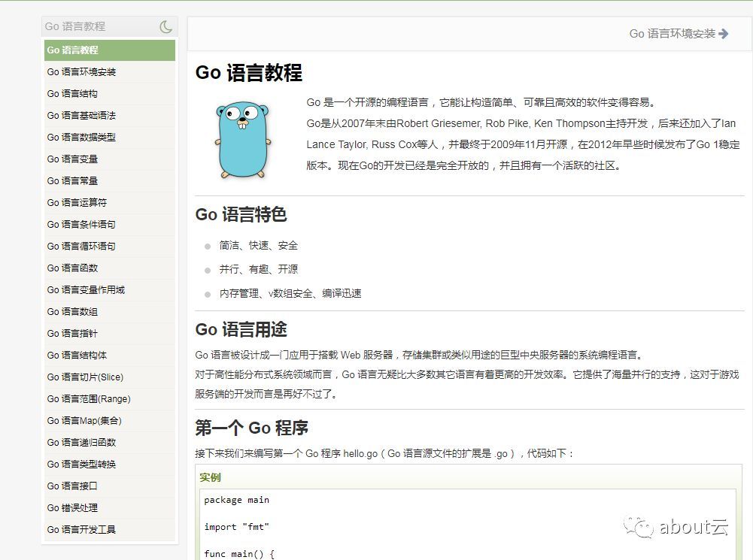Click the page heading Go 语言教程
This screenshot has height=560, width=753.
click(249, 73)
